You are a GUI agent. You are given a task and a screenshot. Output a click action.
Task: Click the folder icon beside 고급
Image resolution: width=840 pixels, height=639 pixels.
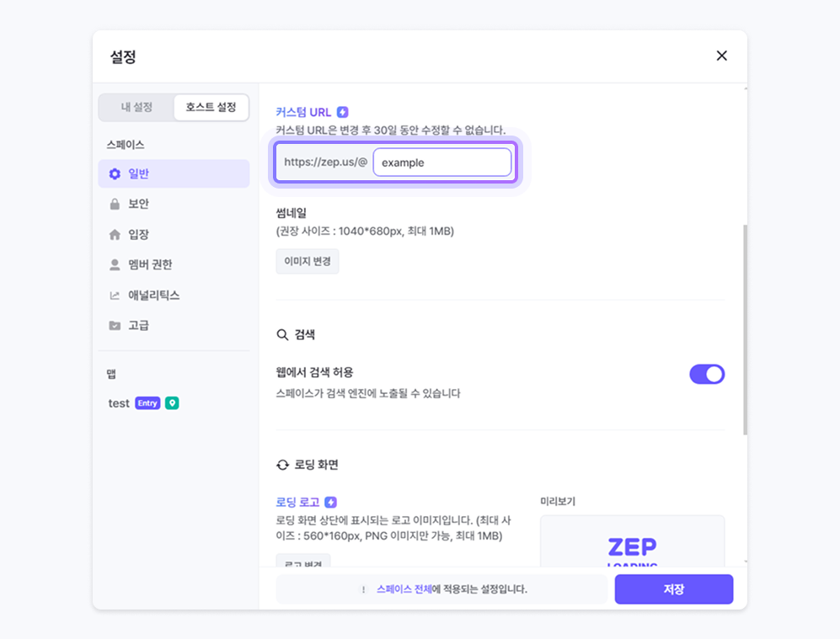tap(115, 326)
